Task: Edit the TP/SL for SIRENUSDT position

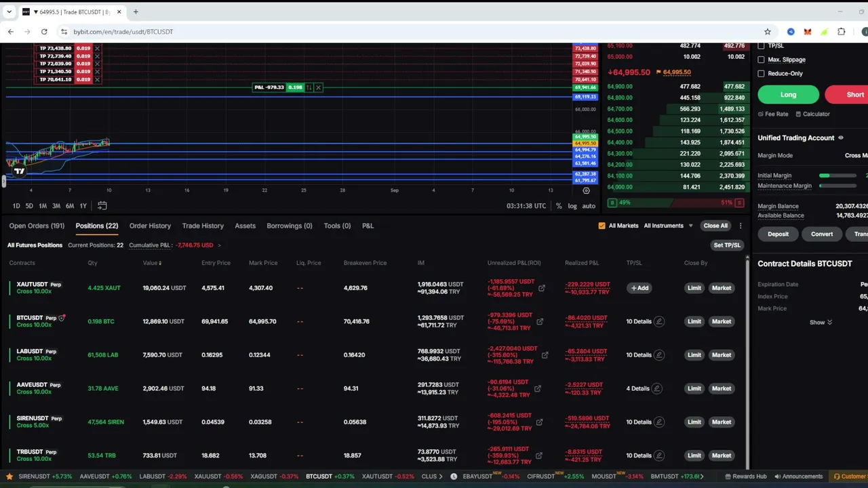Action: coord(658,422)
